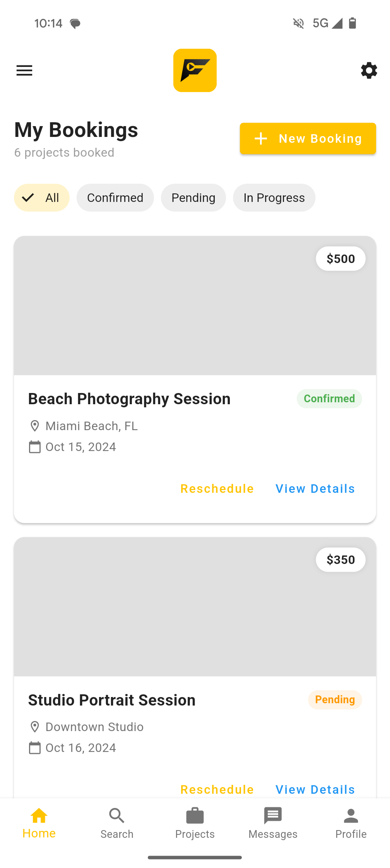Viewport: 390px width, 868px height.
Task: Open Messages from bottom navigation
Action: pos(273,816)
